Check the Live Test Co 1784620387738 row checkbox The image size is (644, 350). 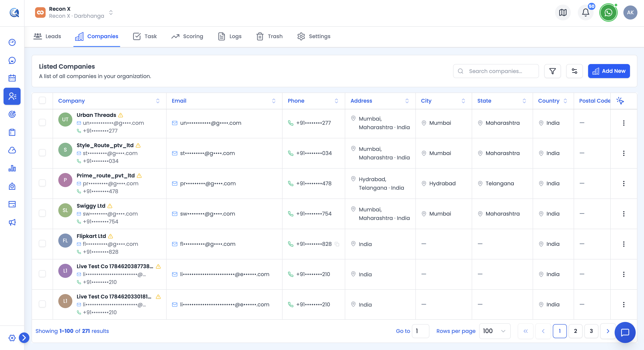(x=42, y=274)
